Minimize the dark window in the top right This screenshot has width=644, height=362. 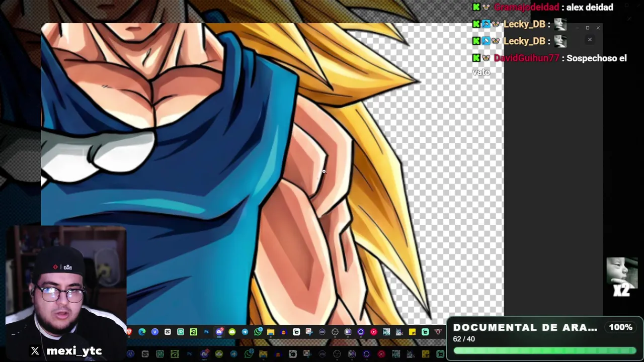(x=577, y=28)
